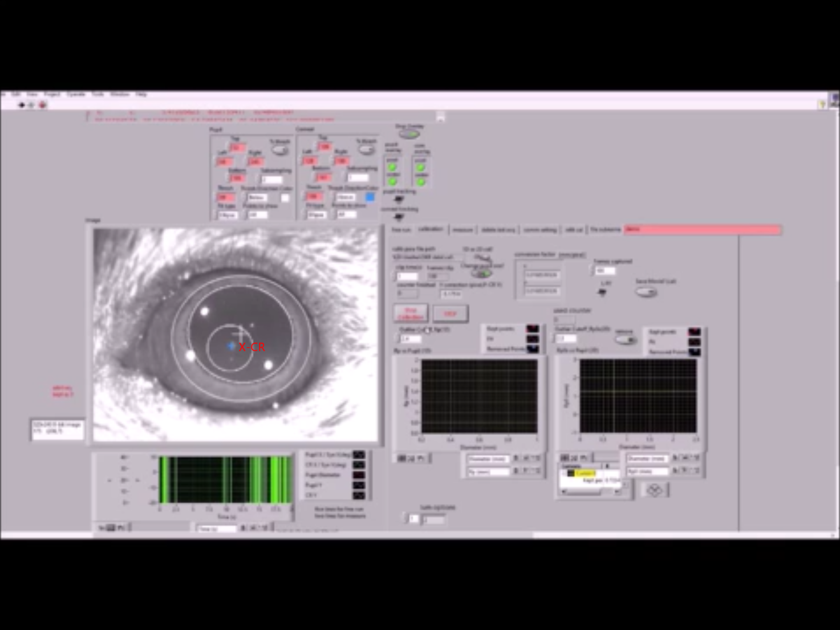Viewport: 840px width, 630px height.
Task: Open the Pupil Fit type dropdown
Action: [228, 215]
